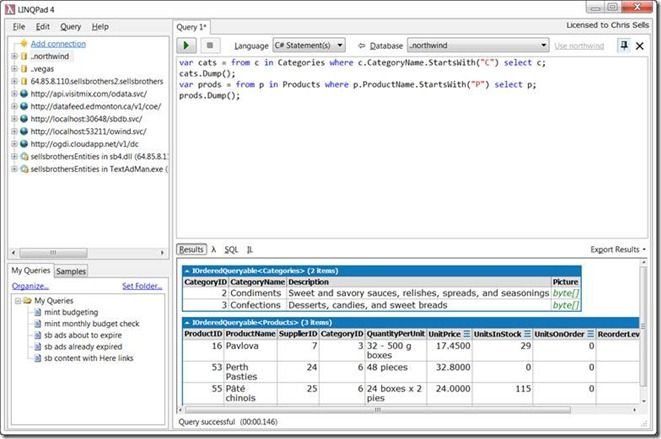The height and width of the screenshot is (439, 661).
Task: Click the byte[] link in Confections row
Action: [x=566, y=305]
